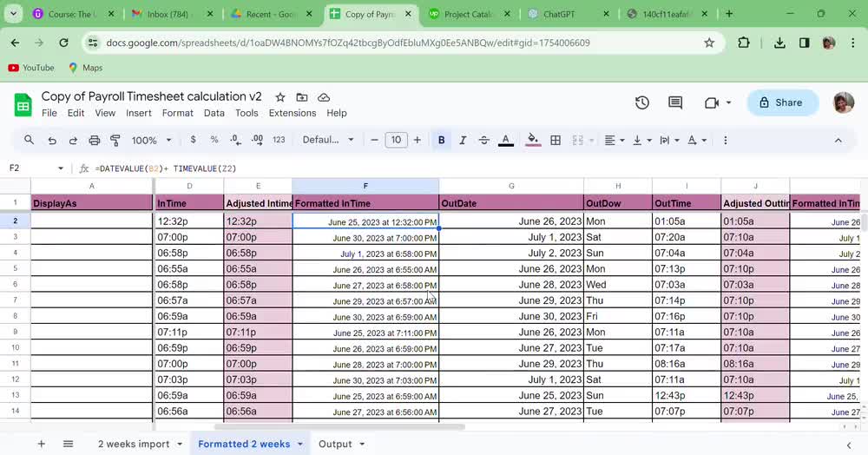Open the fill color bucket picker
The height and width of the screenshot is (455, 868).
coord(533,140)
